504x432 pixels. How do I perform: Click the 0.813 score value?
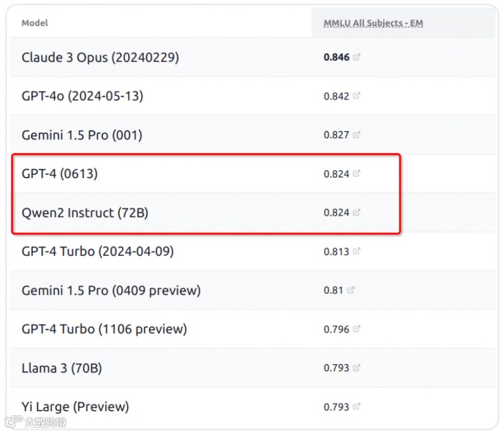[x=336, y=251]
